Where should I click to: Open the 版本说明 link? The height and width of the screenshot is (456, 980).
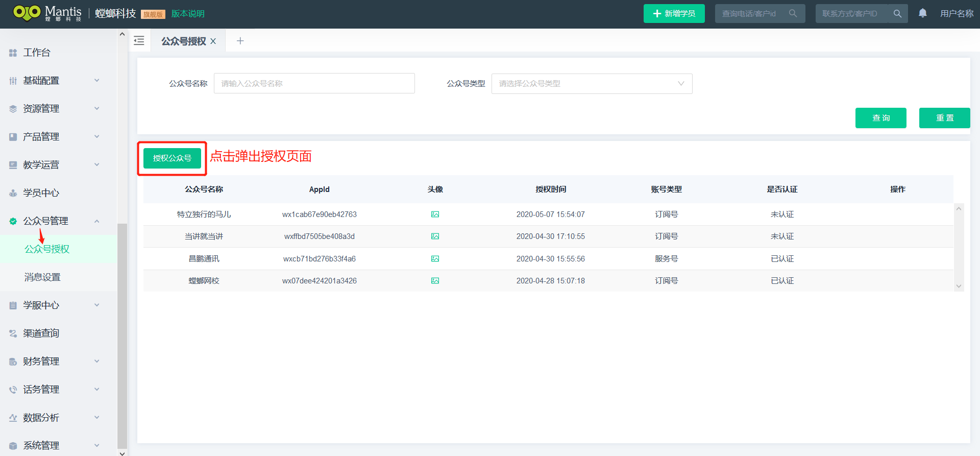point(188,14)
